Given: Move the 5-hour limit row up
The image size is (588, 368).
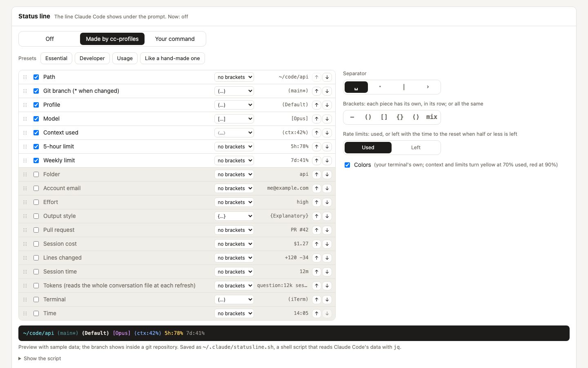Looking at the screenshot, I should [x=316, y=146].
